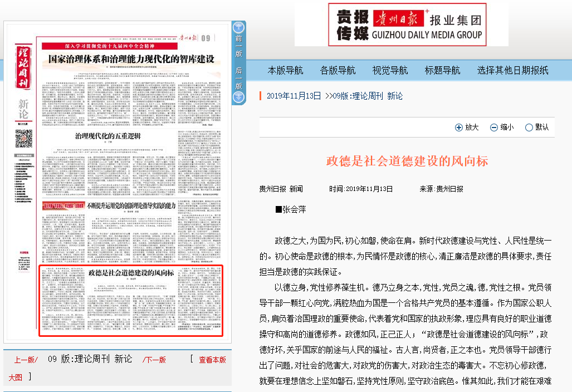This screenshot has height=392, width=572.
Task: Open the 各版导航 navigation tab
Action: (x=338, y=70)
